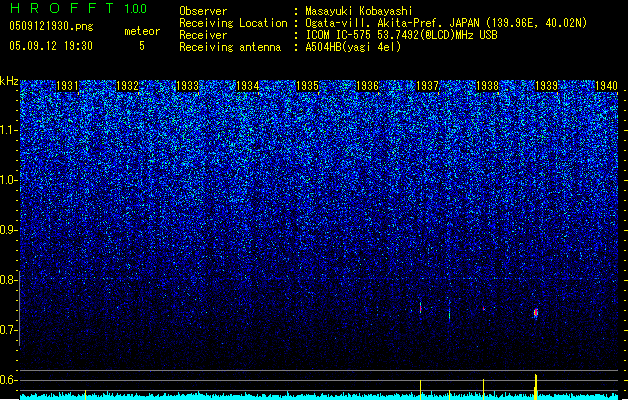This screenshot has width=629, height=400.
Task: Click the Receiving antenna label
Action: tap(230, 47)
